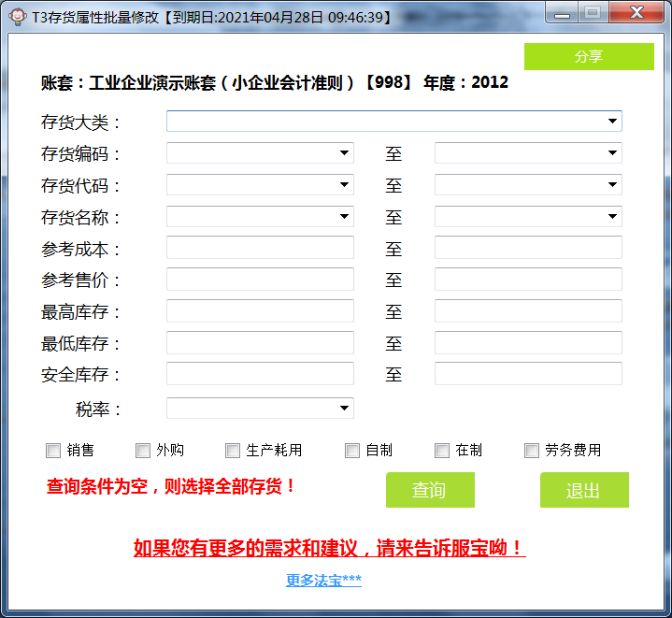This screenshot has height=618, width=672.
Task: Check the 生产耗用 checkbox
Action: 233,451
